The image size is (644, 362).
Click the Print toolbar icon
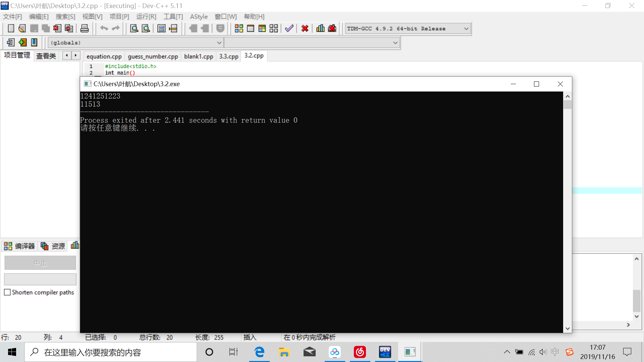85,28
